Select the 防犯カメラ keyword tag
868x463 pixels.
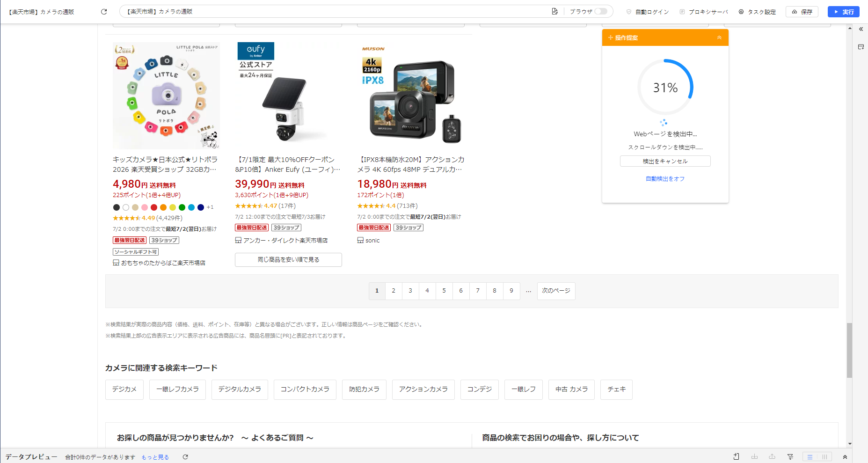pos(364,390)
